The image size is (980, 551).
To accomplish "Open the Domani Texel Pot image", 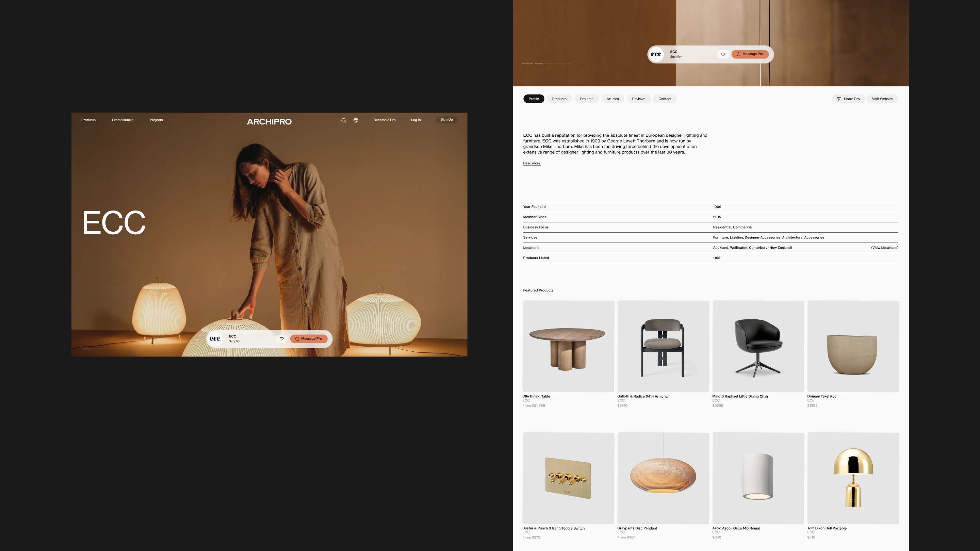I will 853,347.
